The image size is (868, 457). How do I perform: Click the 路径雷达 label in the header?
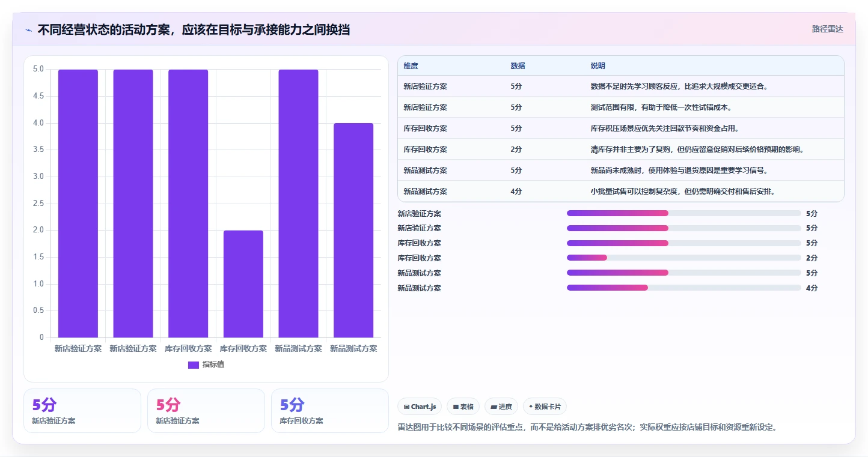pyautogui.click(x=828, y=29)
